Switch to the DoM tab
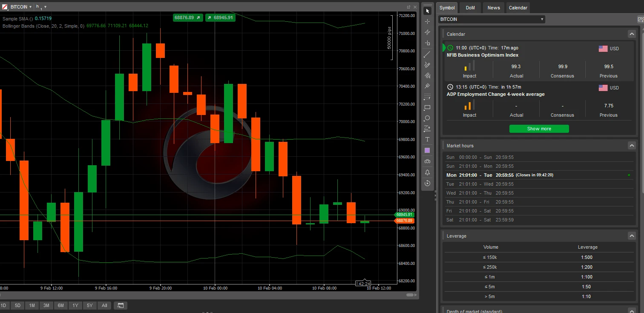The height and width of the screenshot is (313, 644). click(x=470, y=7)
